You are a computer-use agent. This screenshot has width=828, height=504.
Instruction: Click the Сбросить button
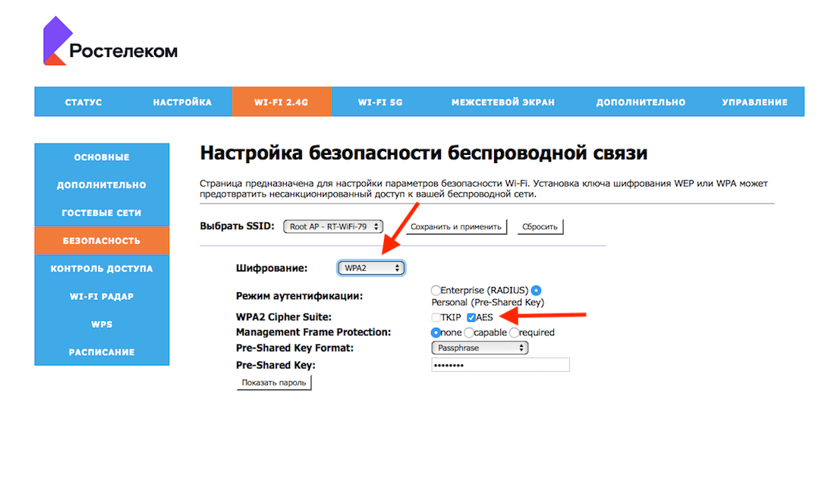coord(540,227)
